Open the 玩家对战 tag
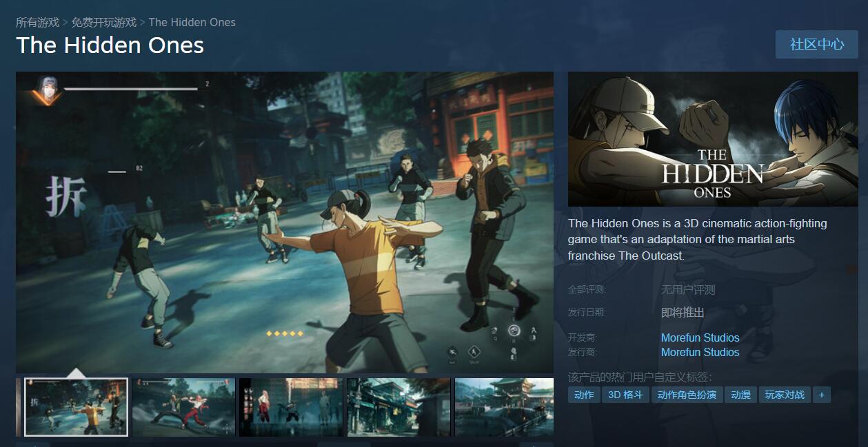The image size is (868, 447). click(x=785, y=395)
